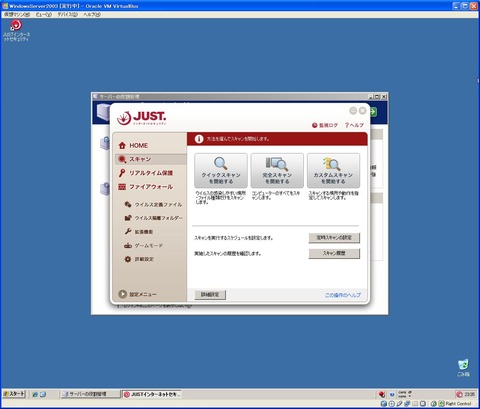Click the virus quarantine folder icon
Viewport: 480px width, 409px height.
coord(128,218)
